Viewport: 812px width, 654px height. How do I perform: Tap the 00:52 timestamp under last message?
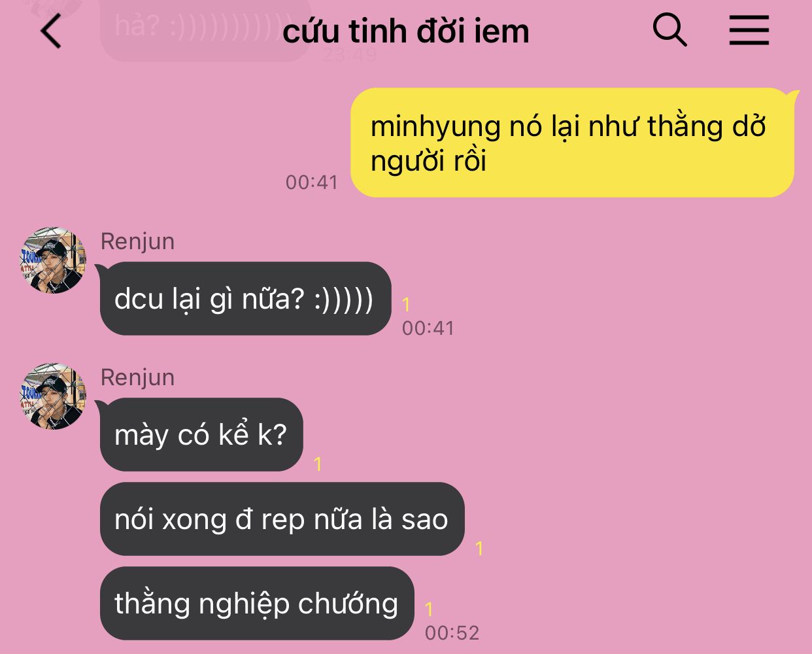(x=452, y=632)
